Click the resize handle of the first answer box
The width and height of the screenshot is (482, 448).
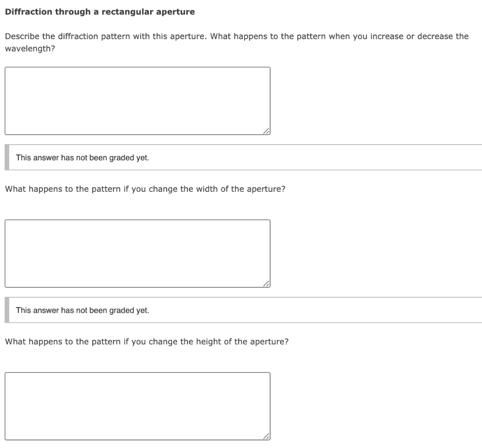pos(266,131)
